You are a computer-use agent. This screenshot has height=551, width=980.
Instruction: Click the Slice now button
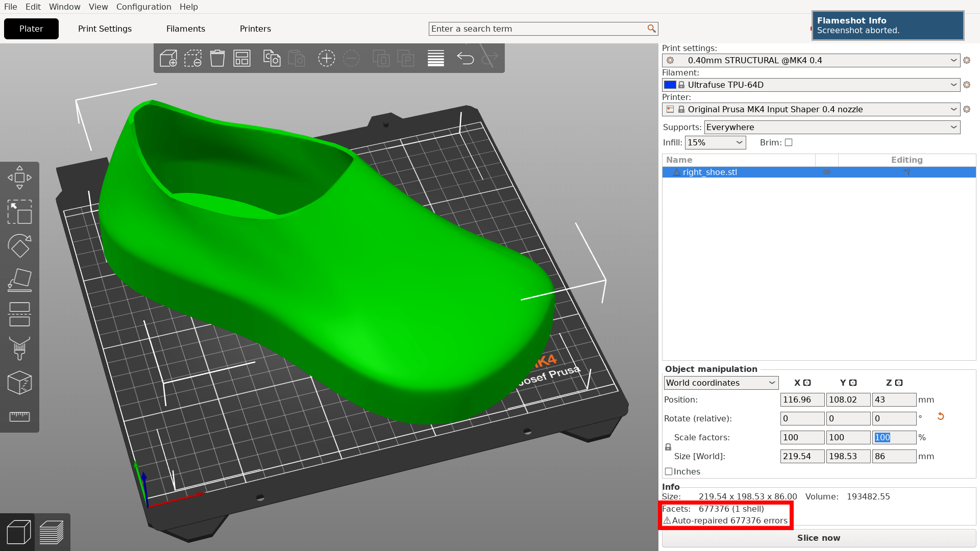point(819,538)
